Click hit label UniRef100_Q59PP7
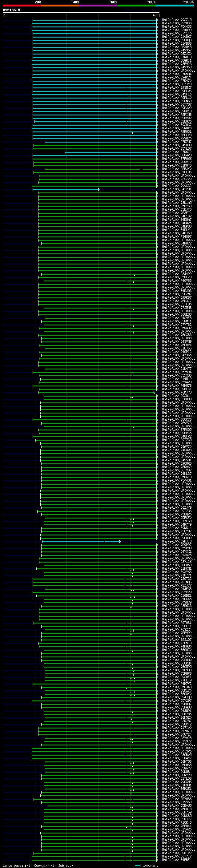This screenshot has width=197, height=868. click(x=177, y=545)
